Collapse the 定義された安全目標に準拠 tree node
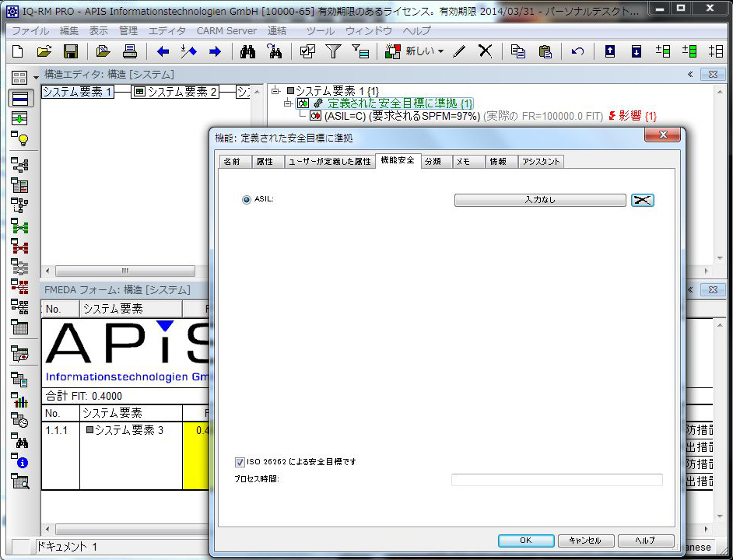This screenshot has height=560, width=733. tap(289, 103)
